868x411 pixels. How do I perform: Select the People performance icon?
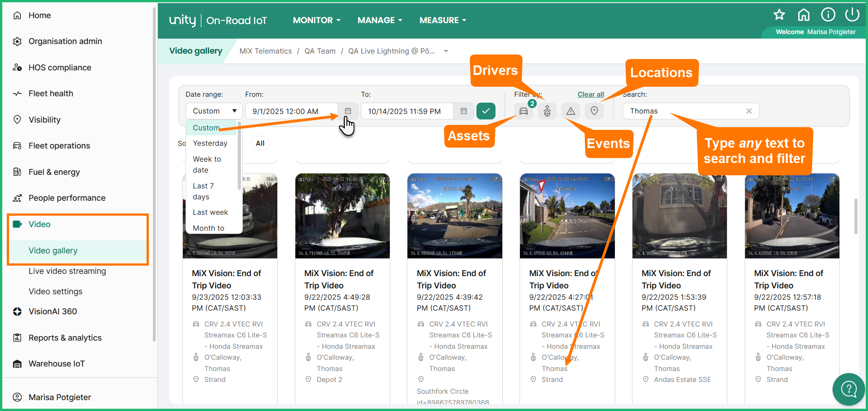click(x=17, y=198)
